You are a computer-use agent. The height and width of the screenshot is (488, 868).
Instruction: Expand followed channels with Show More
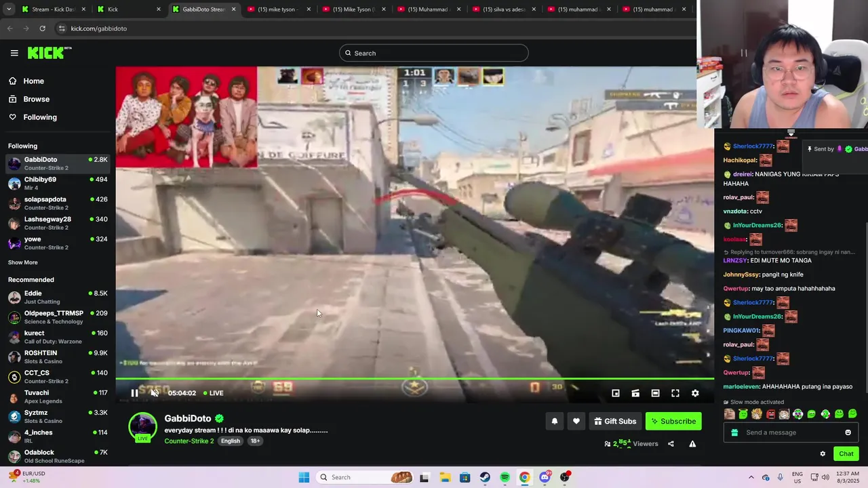click(x=23, y=262)
